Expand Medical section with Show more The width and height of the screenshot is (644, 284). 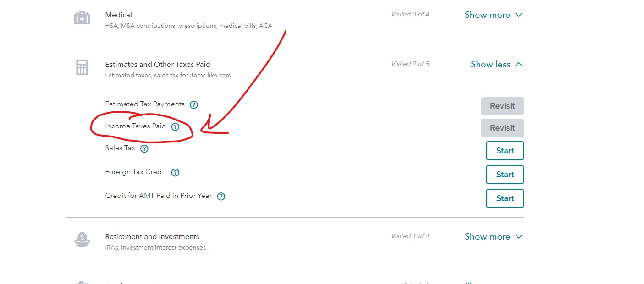[x=494, y=15]
